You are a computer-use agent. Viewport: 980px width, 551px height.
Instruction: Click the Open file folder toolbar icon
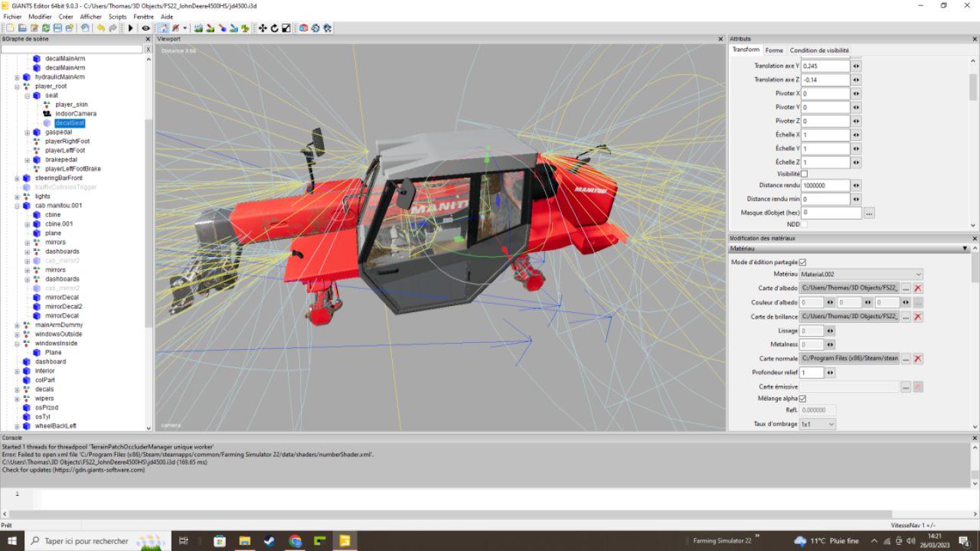pyautogui.click(x=22, y=28)
